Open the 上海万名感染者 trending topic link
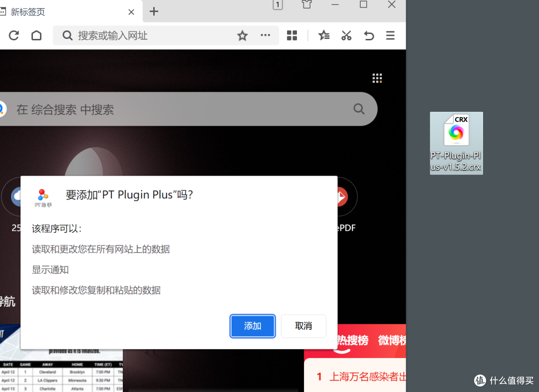 [x=368, y=377]
